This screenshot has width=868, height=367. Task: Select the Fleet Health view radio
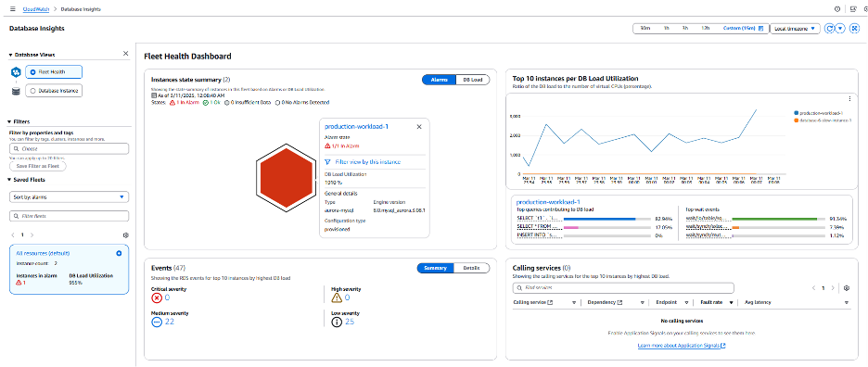[53, 72]
